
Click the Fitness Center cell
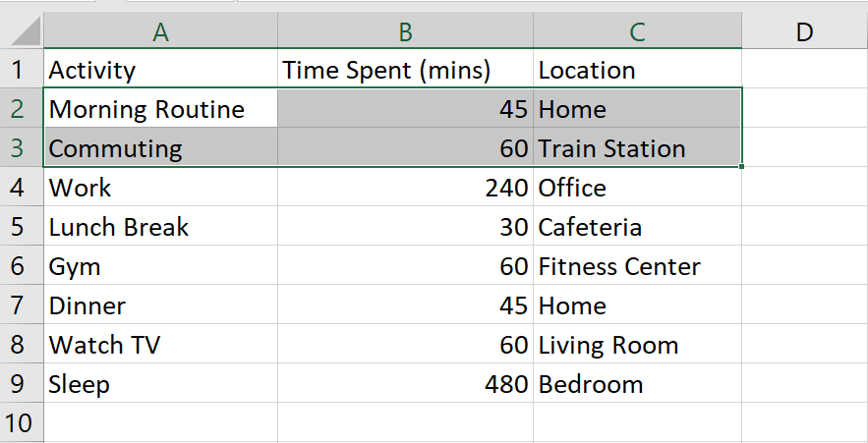637,265
